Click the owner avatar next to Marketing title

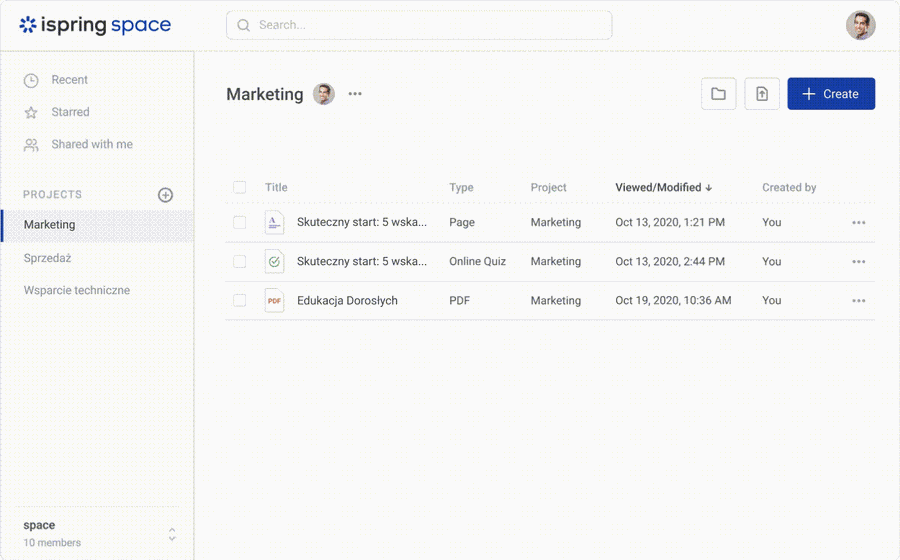coord(324,94)
